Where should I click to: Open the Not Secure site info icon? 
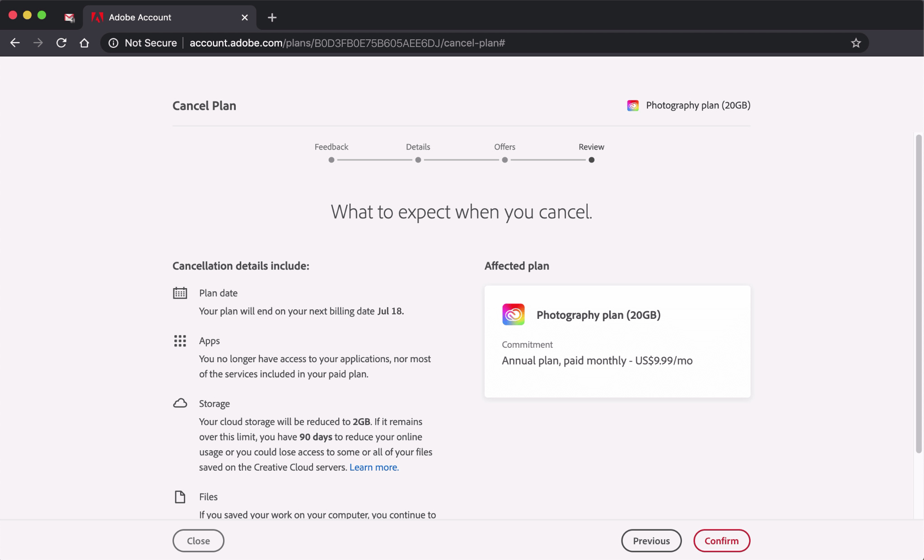[x=113, y=43]
